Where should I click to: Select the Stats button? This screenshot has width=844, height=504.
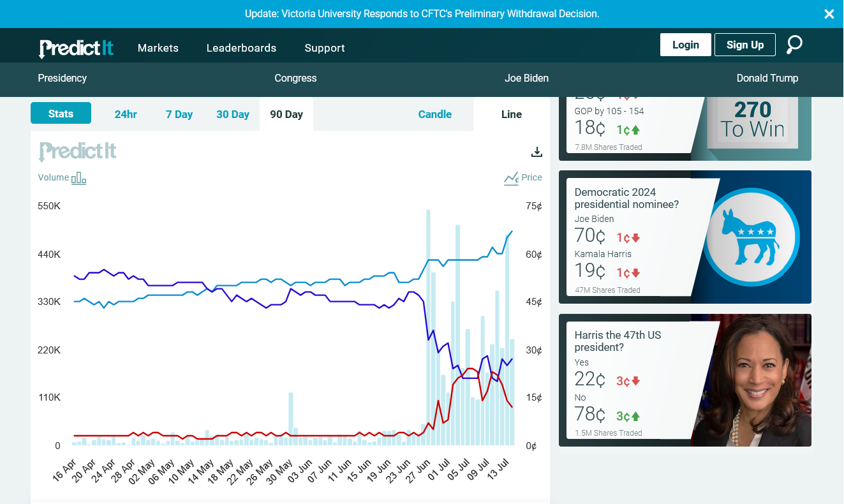[61, 114]
